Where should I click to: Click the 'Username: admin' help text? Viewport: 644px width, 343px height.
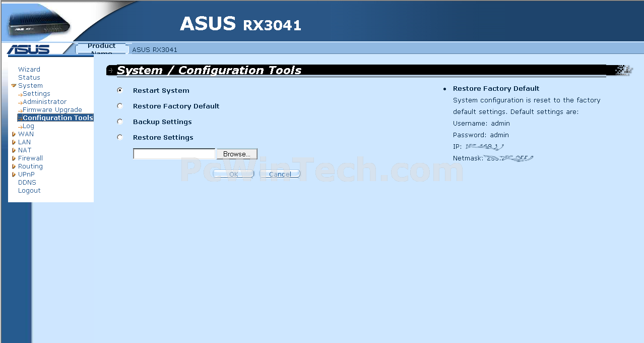481,124
